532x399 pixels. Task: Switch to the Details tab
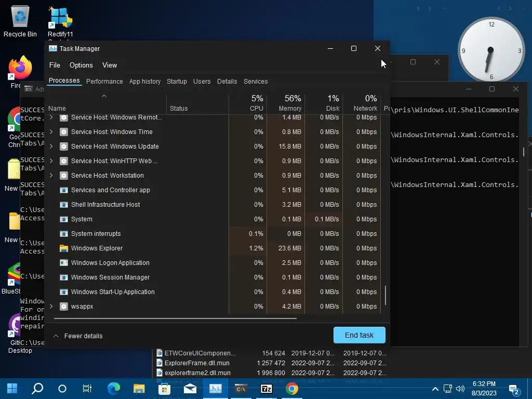pyautogui.click(x=227, y=82)
